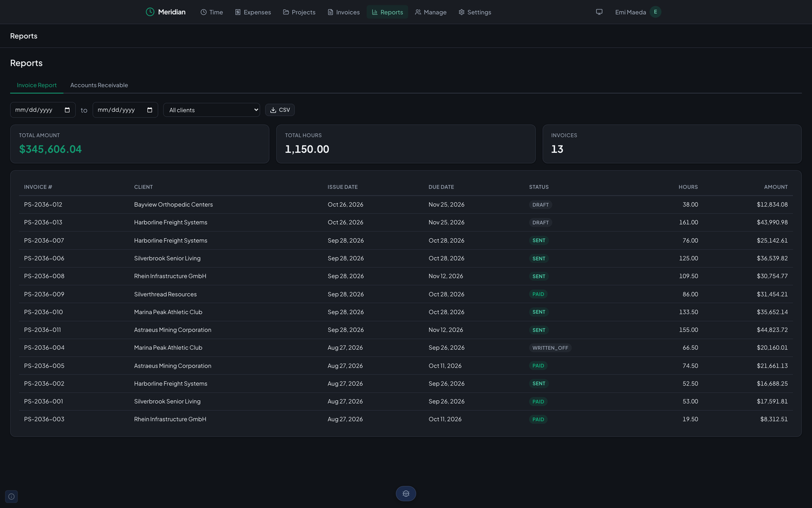Click the amount $21,661.13
This screenshot has width=812, height=508.
point(773,366)
